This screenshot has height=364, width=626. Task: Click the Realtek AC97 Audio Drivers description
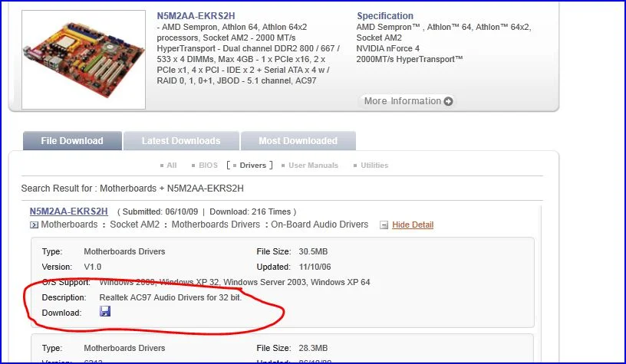tap(170, 297)
